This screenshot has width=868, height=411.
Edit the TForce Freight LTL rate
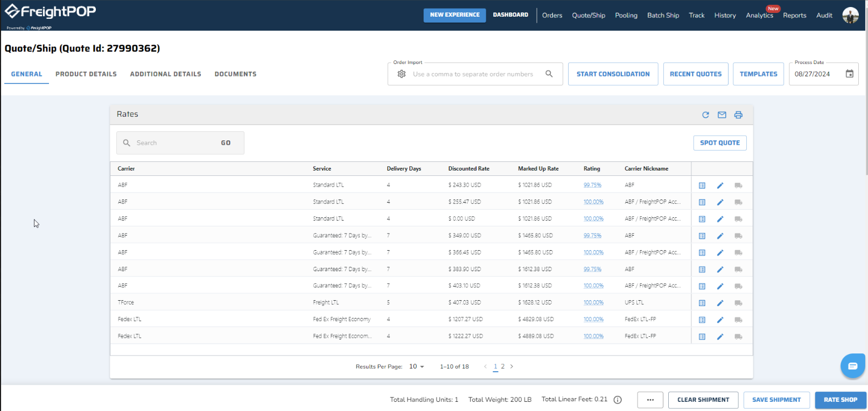pyautogui.click(x=720, y=303)
